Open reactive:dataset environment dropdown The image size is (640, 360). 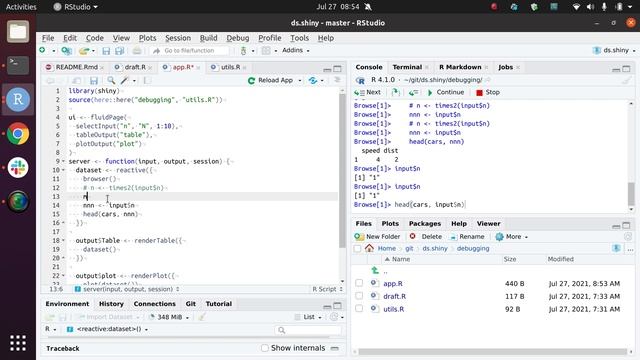107,329
